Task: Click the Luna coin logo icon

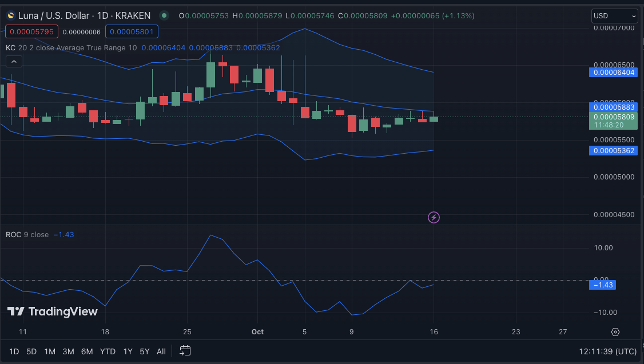Action: pyautogui.click(x=11, y=15)
